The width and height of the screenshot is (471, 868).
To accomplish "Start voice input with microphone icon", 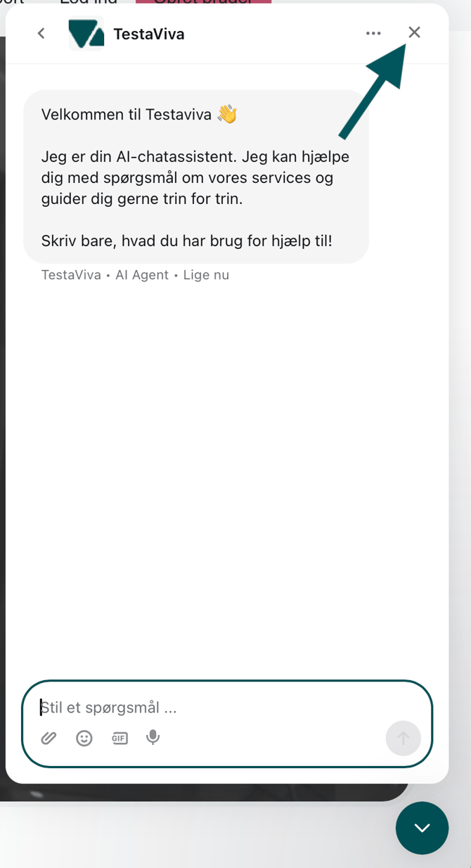I will [x=153, y=737].
